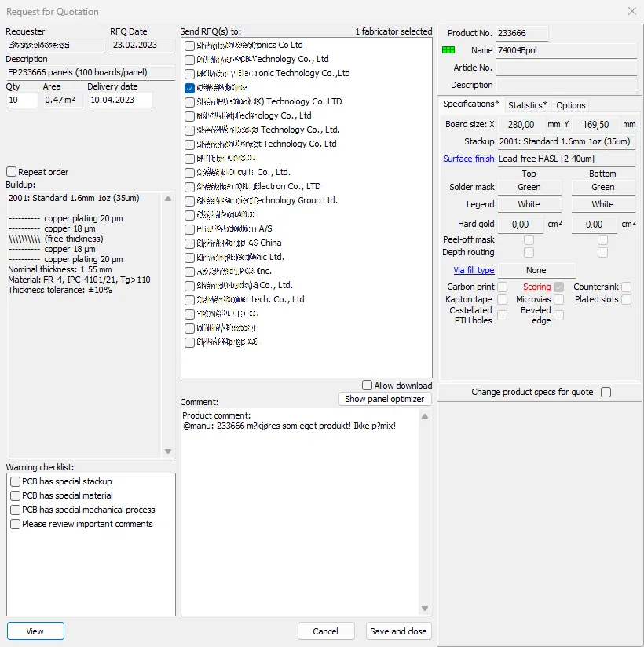Open the Via fill type None selector
Image resolution: width=644 pixels, height=647 pixels.
click(537, 269)
